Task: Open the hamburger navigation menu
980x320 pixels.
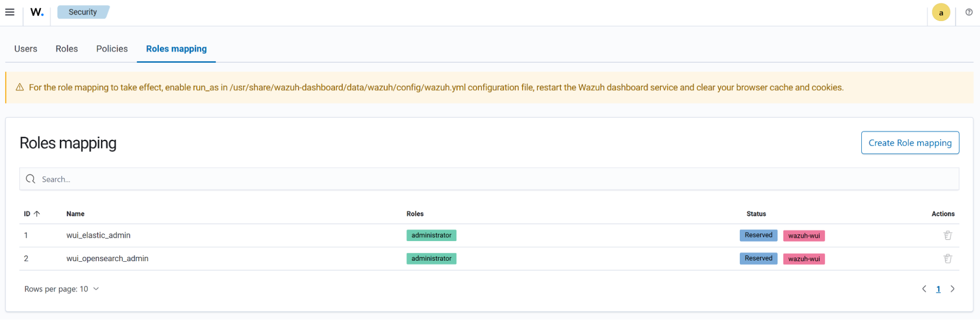Action: [x=10, y=12]
